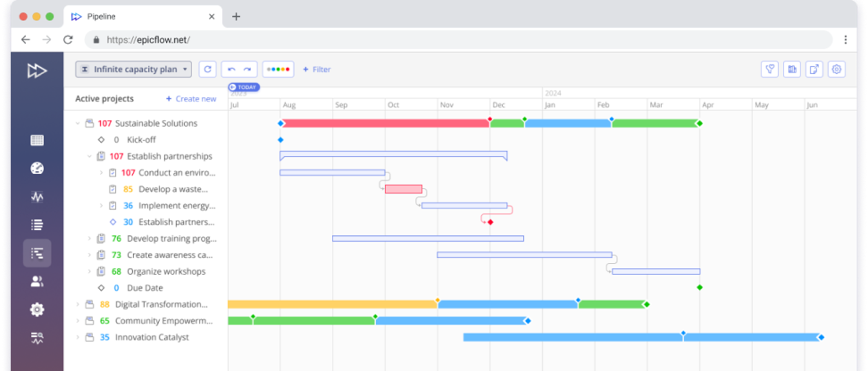Open the task list icon in the sidebar
The height and width of the screenshot is (371, 868).
(38, 225)
